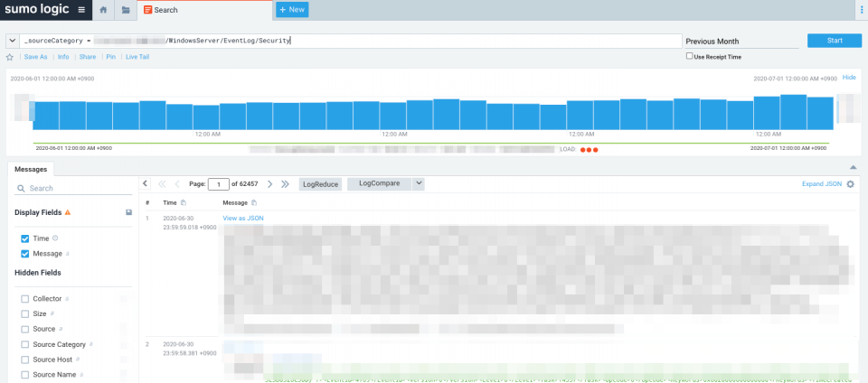Open Live Tail
The image size is (868, 383).
coord(137,57)
